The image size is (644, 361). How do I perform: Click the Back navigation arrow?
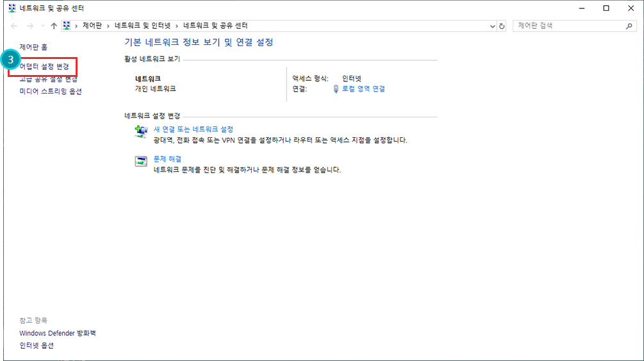14,26
